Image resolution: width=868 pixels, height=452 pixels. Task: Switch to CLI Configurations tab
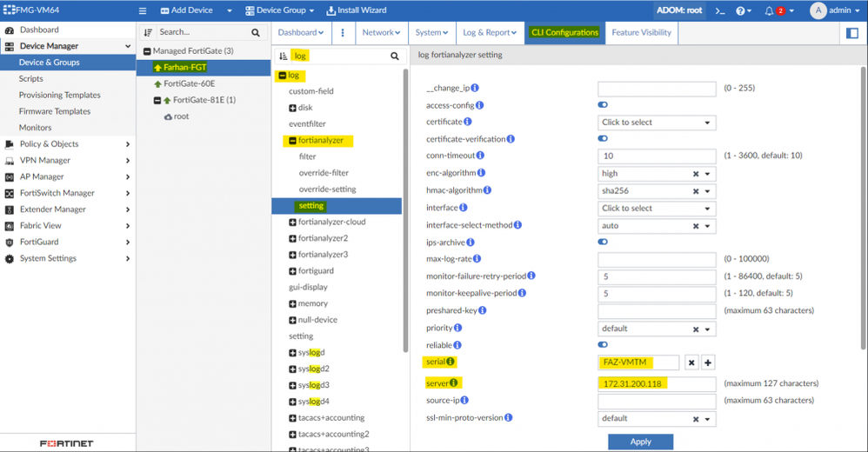pyautogui.click(x=564, y=33)
